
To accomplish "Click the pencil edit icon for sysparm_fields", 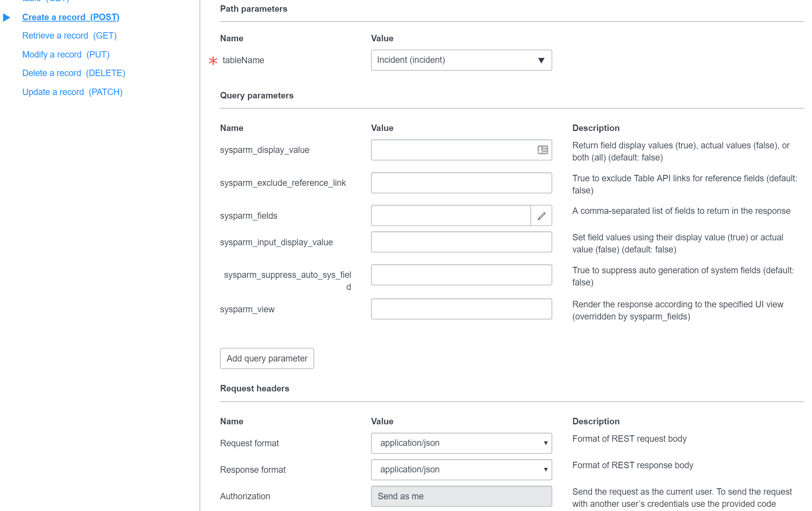I will (x=541, y=216).
